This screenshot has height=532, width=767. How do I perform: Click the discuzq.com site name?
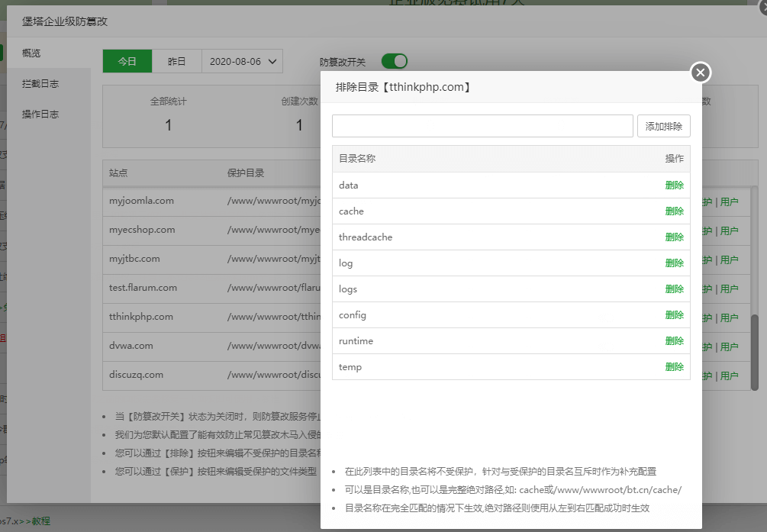pos(136,375)
